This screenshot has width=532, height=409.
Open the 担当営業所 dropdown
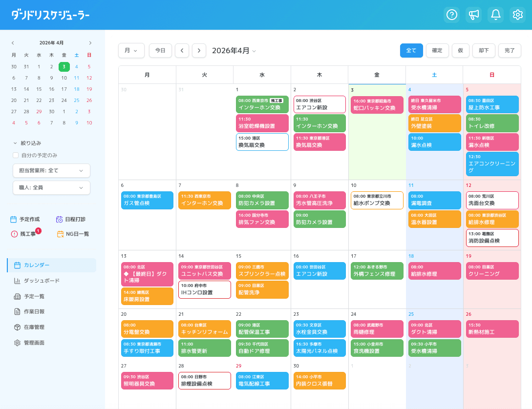pos(51,170)
